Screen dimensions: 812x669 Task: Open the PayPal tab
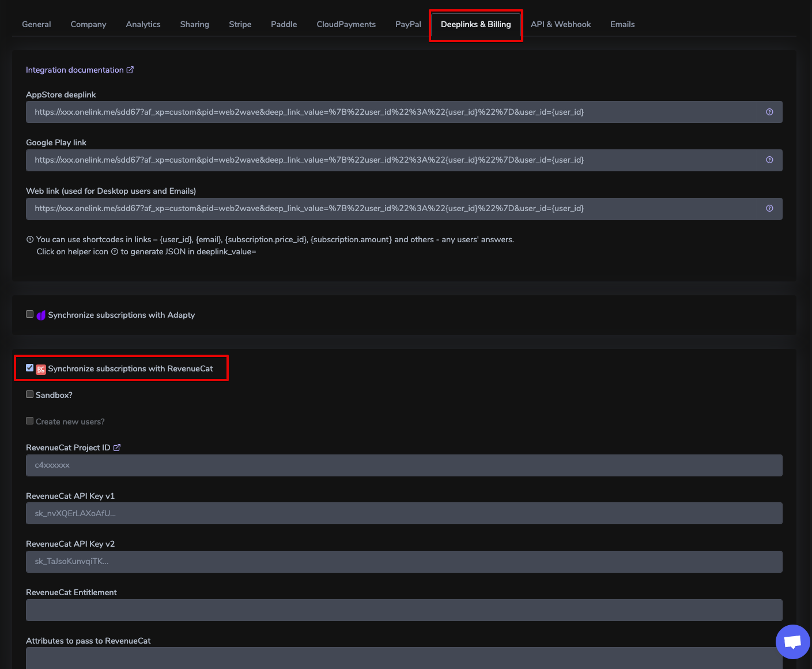(408, 24)
